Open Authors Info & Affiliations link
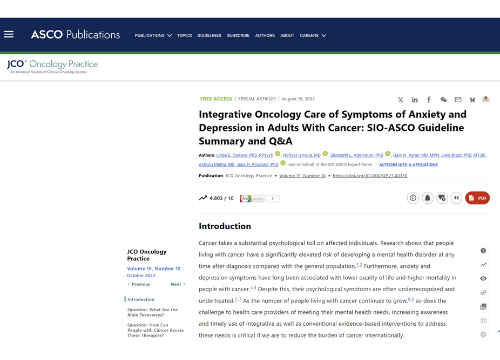 coord(408,165)
